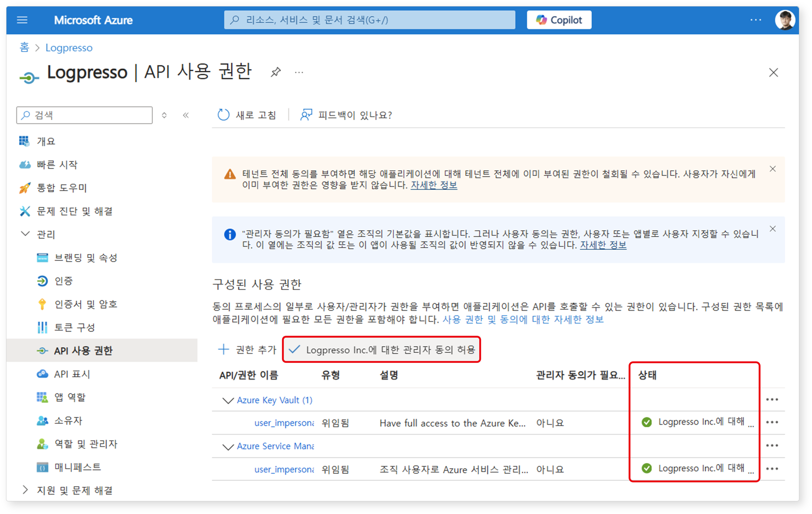Open blade title more options ellipsis

(299, 72)
